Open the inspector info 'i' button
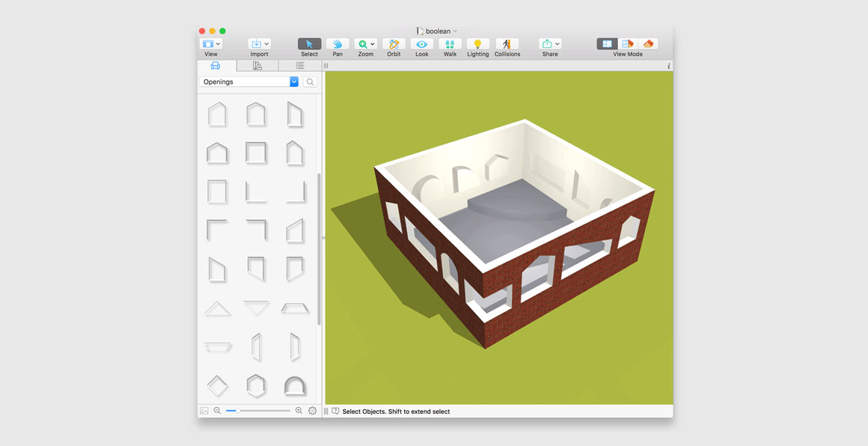The height and width of the screenshot is (446, 868). tap(669, 66)
